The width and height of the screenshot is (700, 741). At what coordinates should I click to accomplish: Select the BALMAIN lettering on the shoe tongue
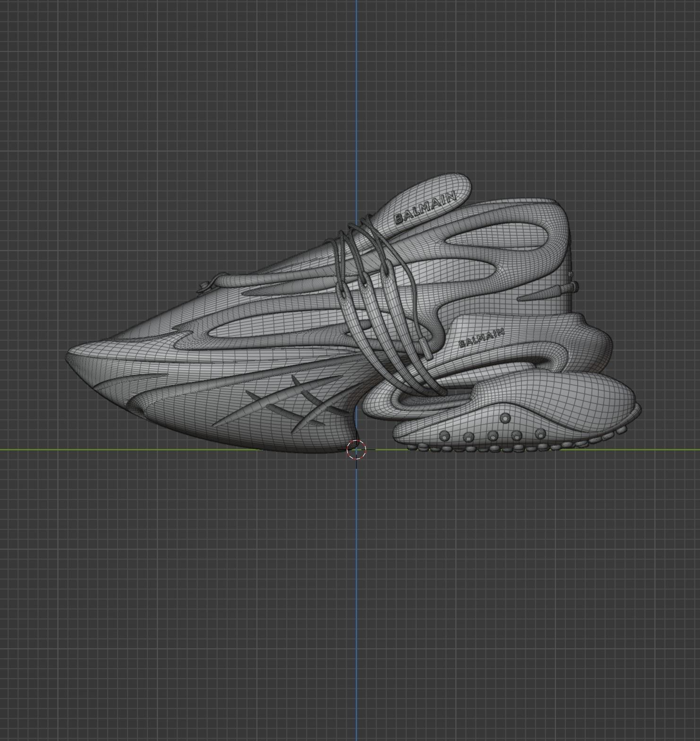[x=425, y=207]
